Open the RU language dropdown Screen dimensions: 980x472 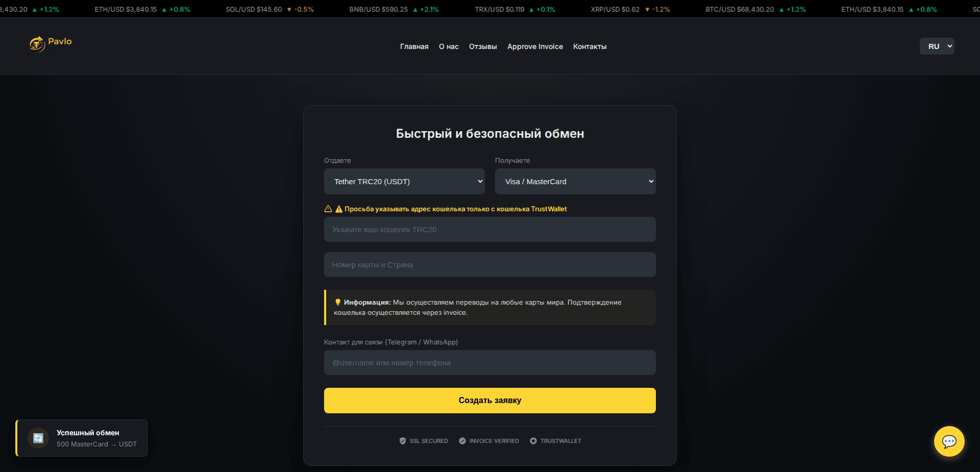[936, 46]
